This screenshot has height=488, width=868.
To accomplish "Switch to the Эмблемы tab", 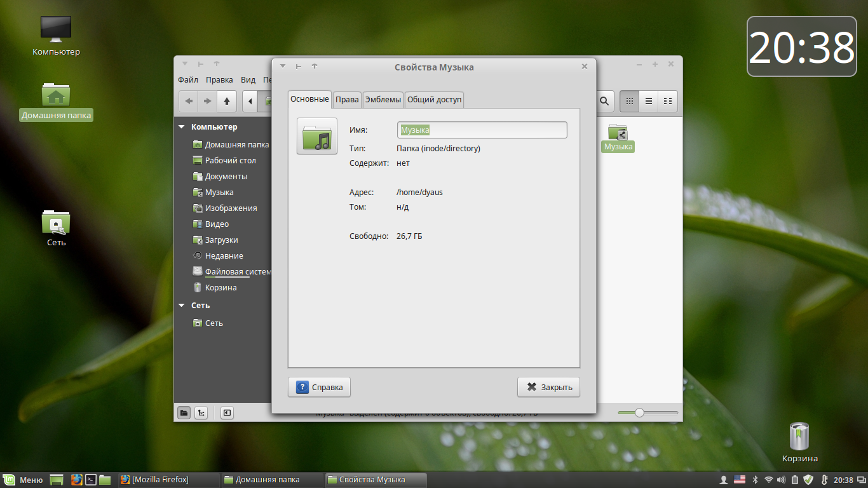I will 383,99.
